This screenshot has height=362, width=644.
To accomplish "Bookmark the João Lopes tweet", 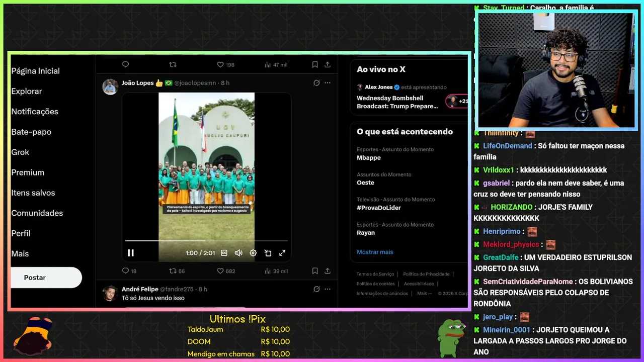I will pos(315,271).
